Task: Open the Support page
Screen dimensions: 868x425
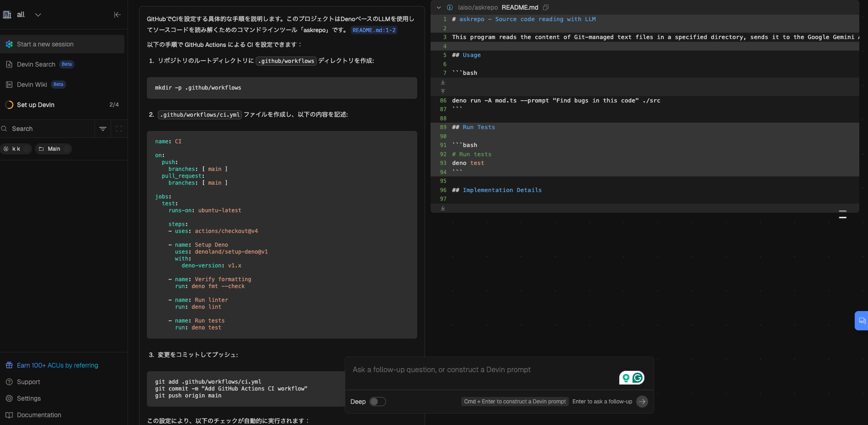Action: coord(28,382)
